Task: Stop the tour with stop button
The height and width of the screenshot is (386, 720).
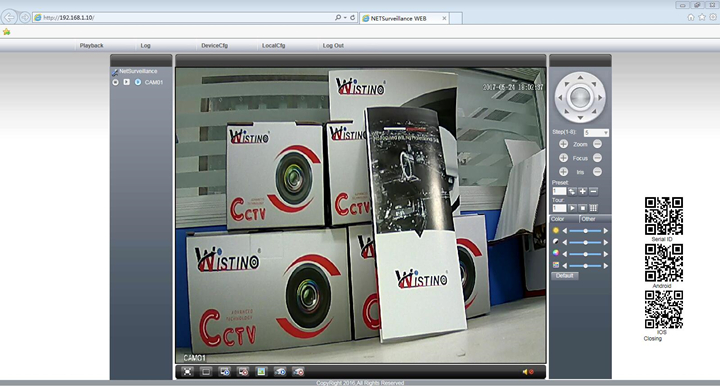Action: pyautogui.click(x=583, y=208)
